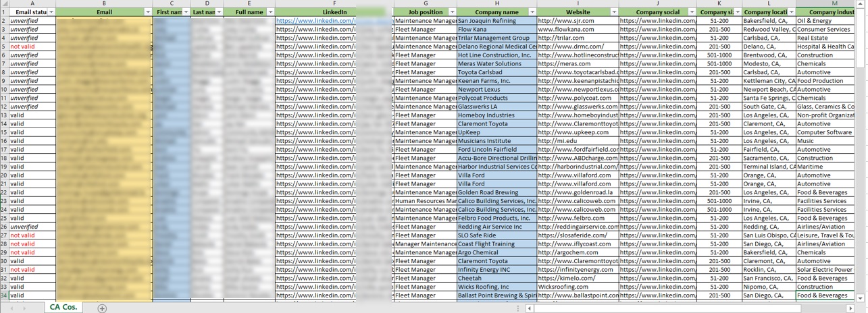
Task: Click the Homeboy Industries cell
Action: [496, 115]
